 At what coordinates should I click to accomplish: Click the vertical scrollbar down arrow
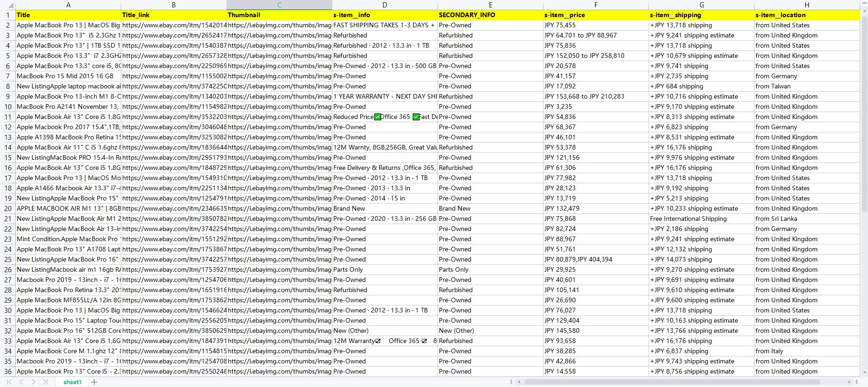(864, 373)
